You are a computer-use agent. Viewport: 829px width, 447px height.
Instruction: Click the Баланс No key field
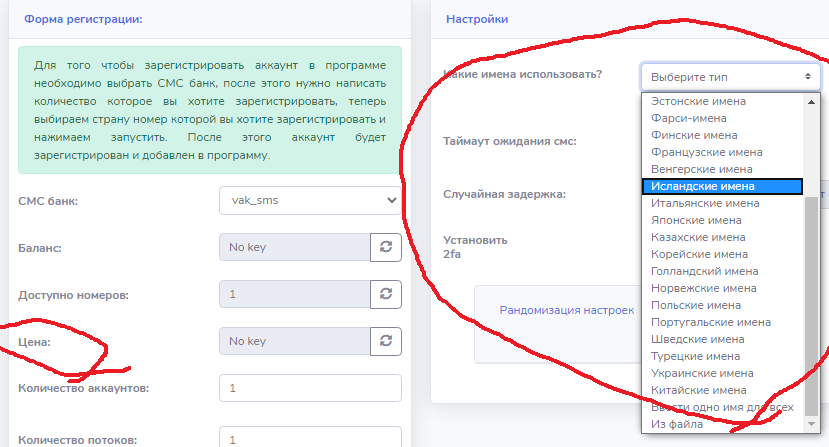[294, 247]
